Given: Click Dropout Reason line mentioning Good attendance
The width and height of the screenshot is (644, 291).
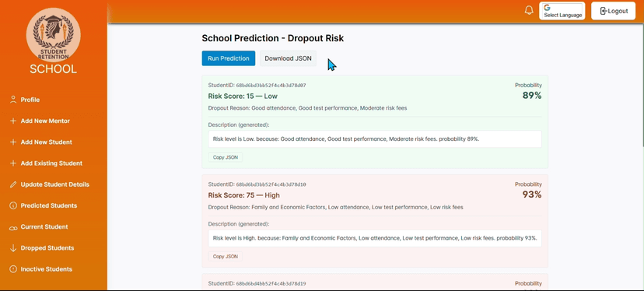Looking at the screenshot, I should (307, 108).
